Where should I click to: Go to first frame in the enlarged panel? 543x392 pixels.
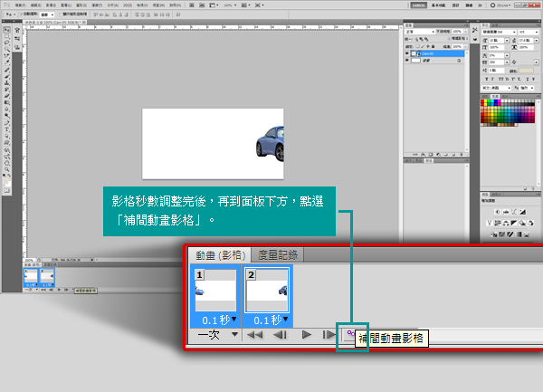(x=255, y=335)
